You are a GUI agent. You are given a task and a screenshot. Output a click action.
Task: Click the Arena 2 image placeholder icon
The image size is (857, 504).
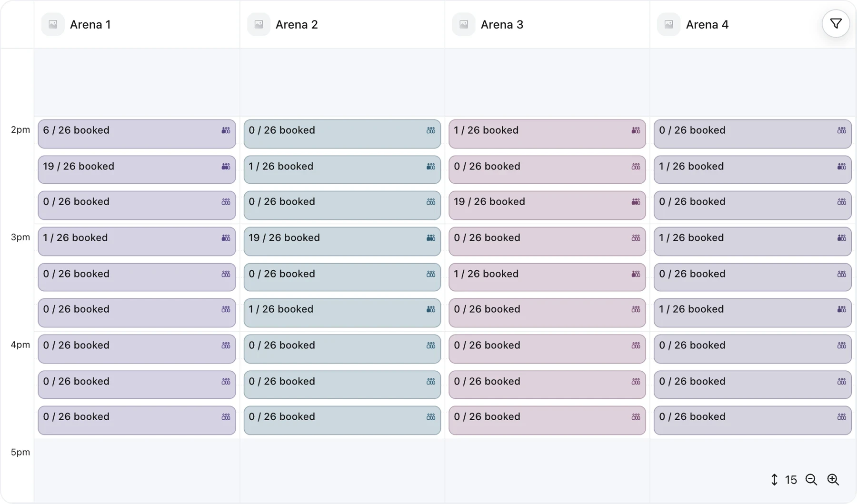[x=259, y=24]
